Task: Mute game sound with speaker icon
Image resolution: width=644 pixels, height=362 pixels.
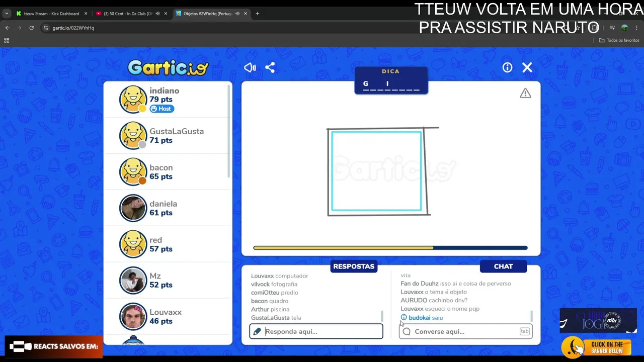Action: point(250,67)
